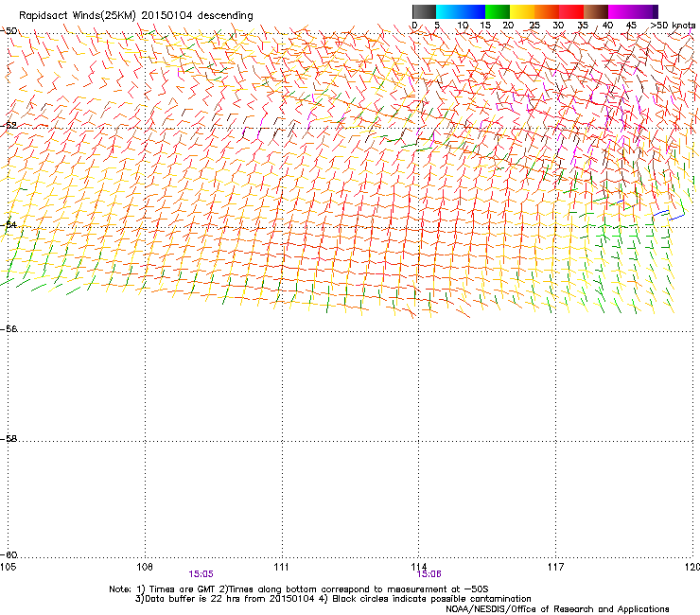
Task: Click the gray 0-5 knots legend swatch
Action: click(x=424, y=11)
